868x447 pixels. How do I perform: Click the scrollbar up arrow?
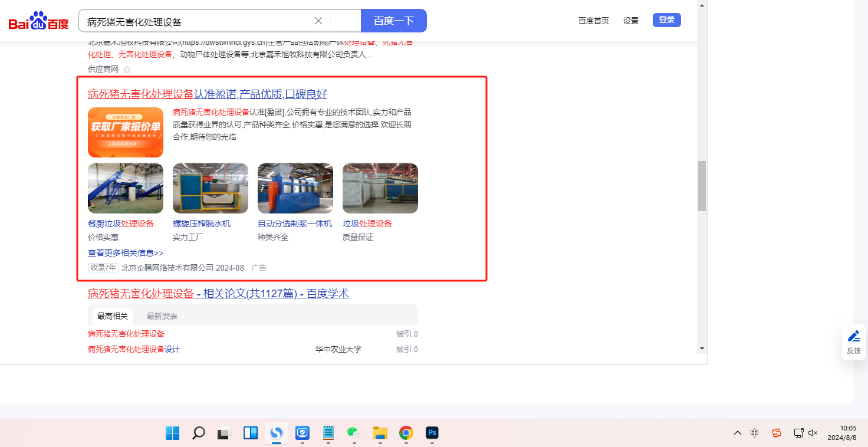tap(702, 5)
